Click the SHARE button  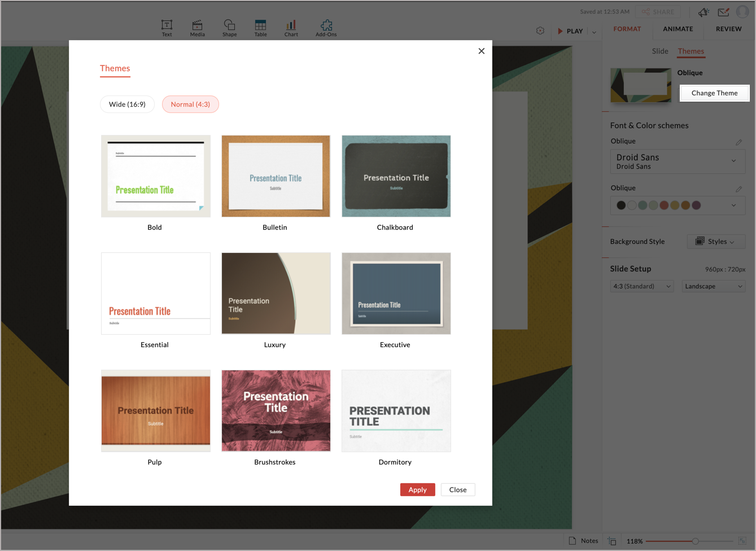658,12
